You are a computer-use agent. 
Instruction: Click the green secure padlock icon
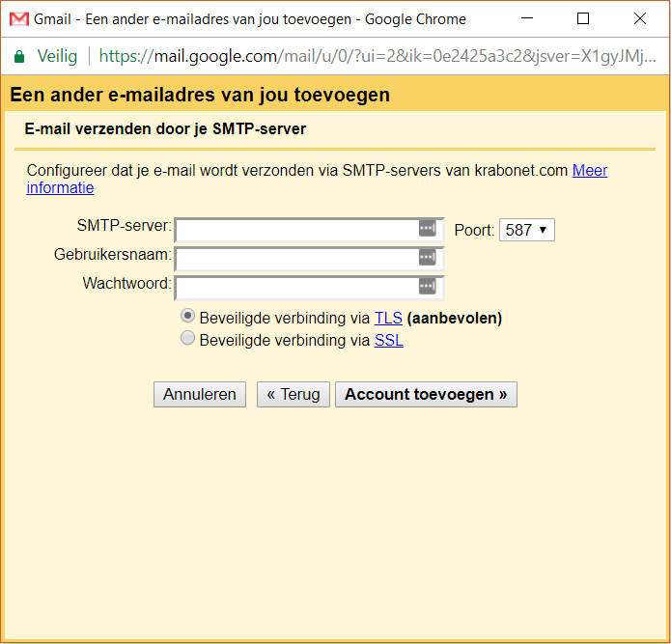pyautogui.click(x=19, y=56)
